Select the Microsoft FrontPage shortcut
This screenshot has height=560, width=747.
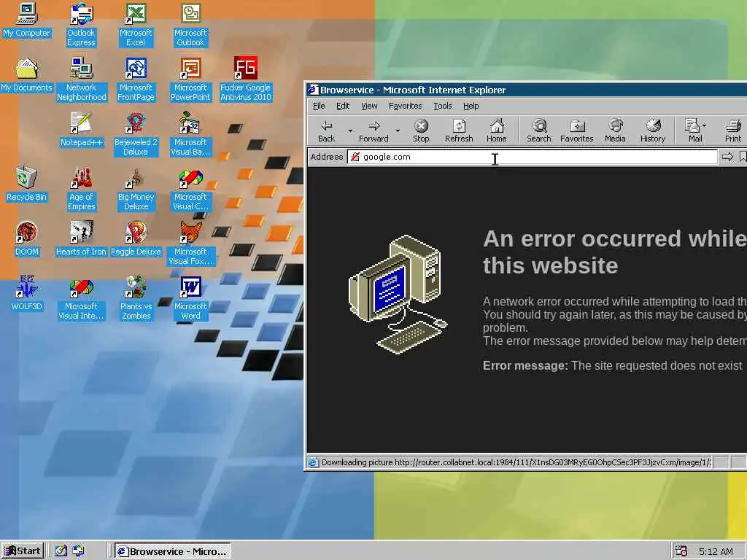136,79
